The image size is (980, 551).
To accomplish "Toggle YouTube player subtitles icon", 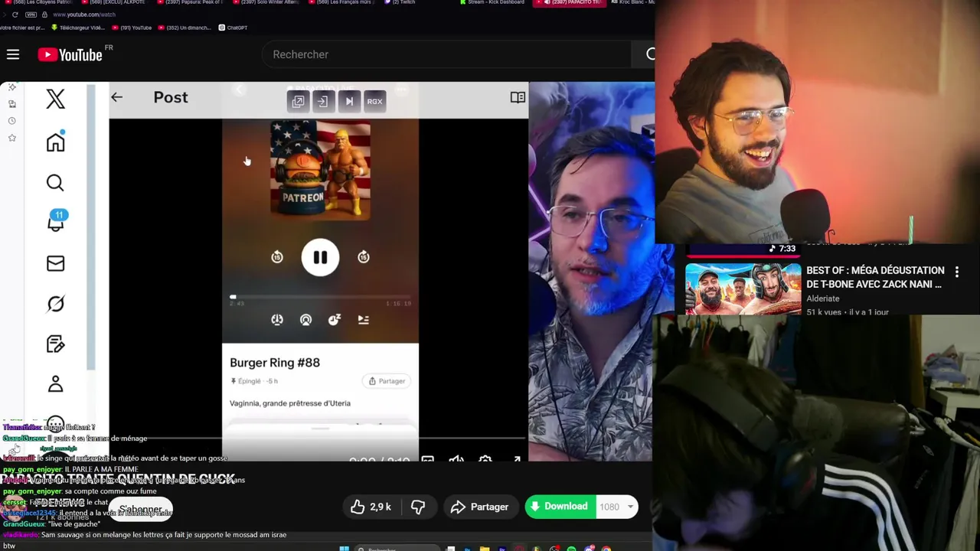I will click(x=428, y=459).
